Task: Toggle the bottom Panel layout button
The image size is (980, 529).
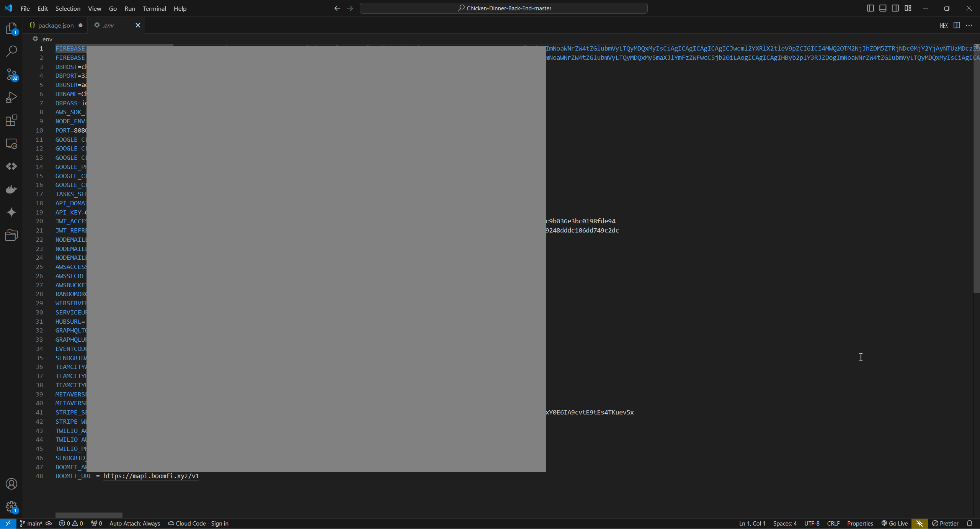Action: click(883, 8)
